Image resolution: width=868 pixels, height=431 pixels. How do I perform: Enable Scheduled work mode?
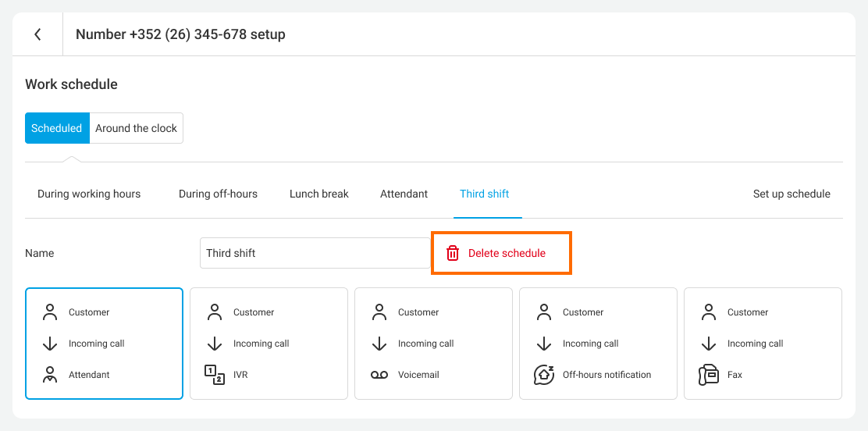(57, 128)
